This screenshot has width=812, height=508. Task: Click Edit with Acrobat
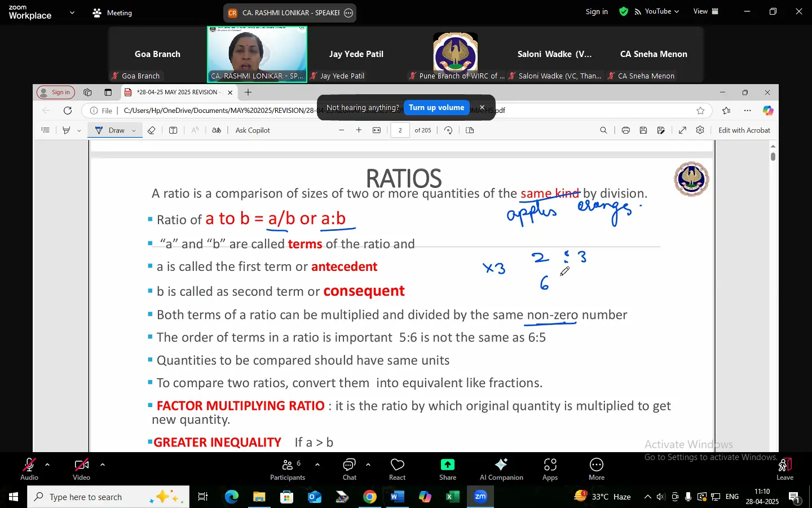[x=744, y=130]
